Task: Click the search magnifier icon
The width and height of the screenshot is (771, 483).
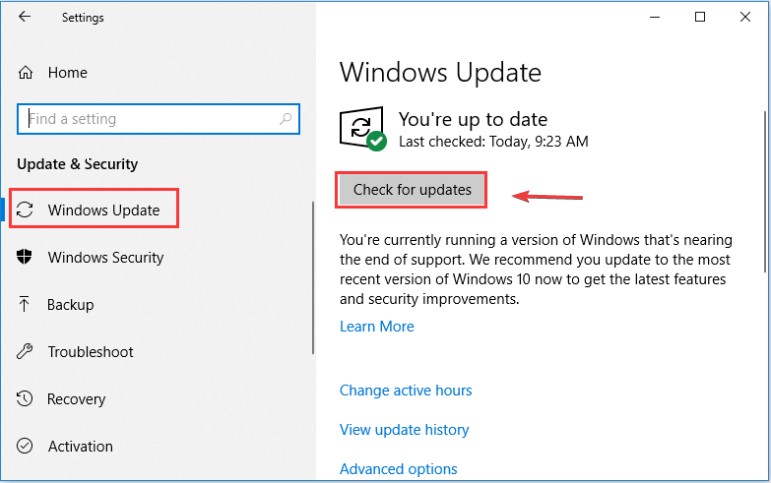Action: (x=286, y=119)
